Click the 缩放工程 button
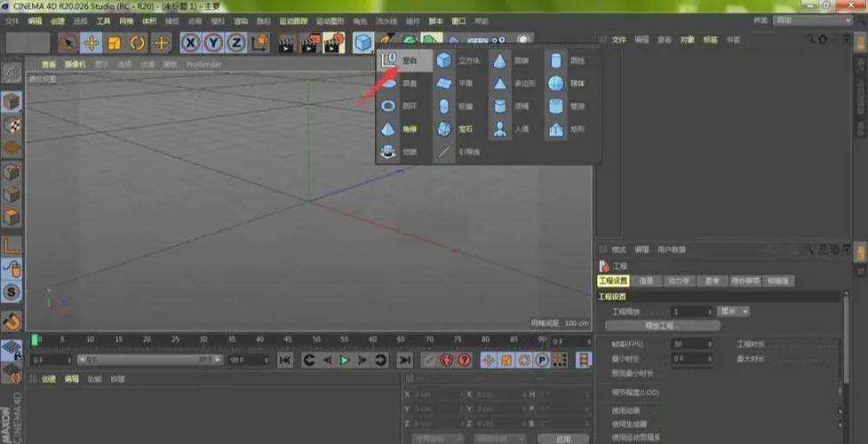This screenshot has height=444, width=868. point(663,326)
